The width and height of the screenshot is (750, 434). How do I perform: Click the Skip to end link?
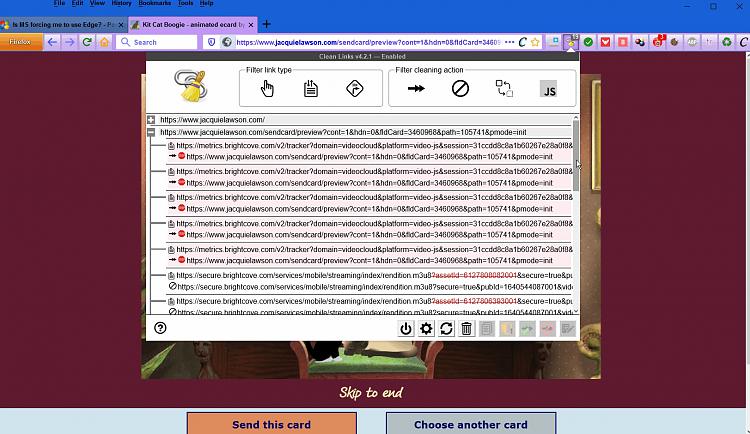371,393
